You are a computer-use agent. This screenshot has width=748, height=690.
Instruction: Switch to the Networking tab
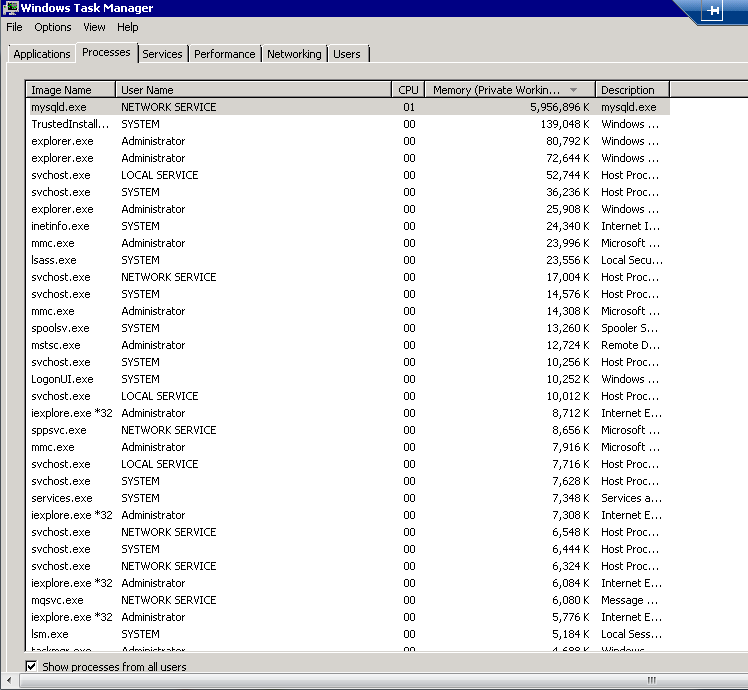coord(294,54)
